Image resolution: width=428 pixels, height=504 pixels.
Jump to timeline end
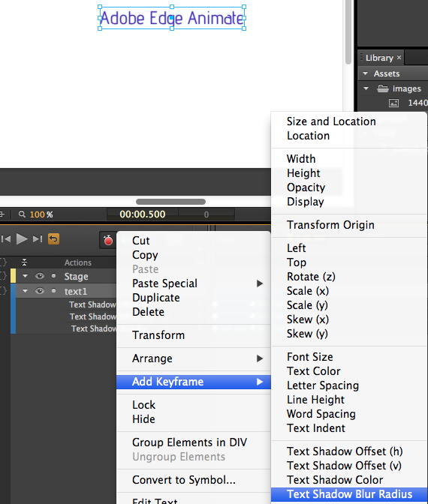pos(38,238)
